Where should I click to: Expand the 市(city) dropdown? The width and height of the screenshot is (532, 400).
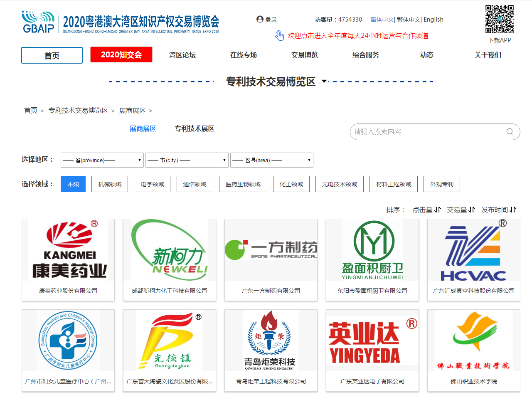coord(187,160)
